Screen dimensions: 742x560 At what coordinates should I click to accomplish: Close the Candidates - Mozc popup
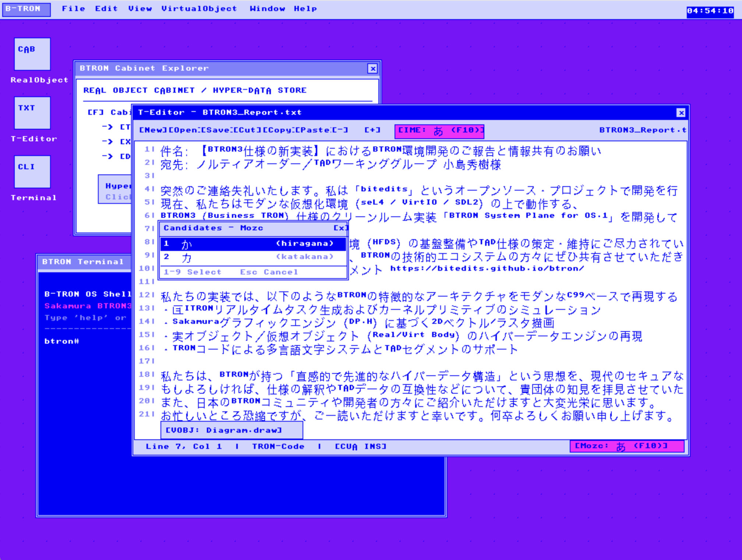pos(340,228)
